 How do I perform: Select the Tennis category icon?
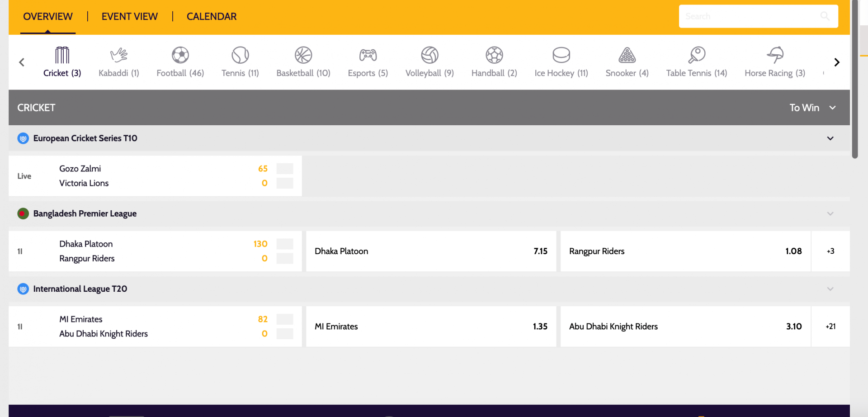tap(240, 56)
